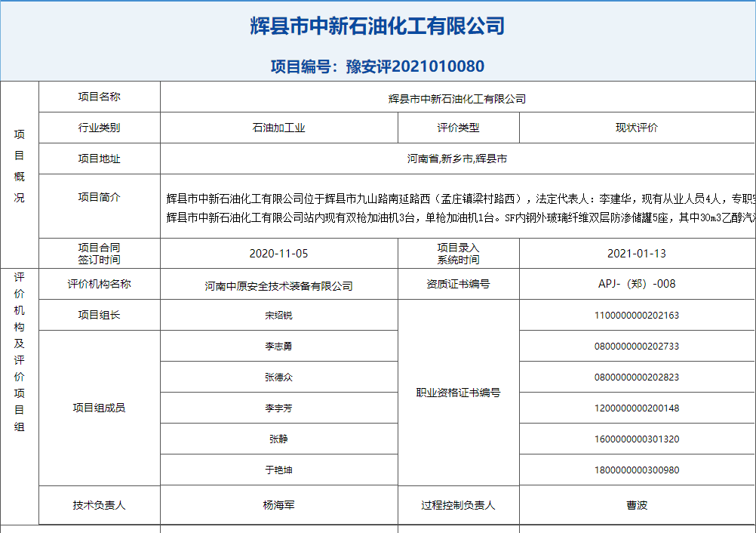Select the date 2021-01-13
The height and width of the screenshot is (533, 756).
(x=637, y=253)
